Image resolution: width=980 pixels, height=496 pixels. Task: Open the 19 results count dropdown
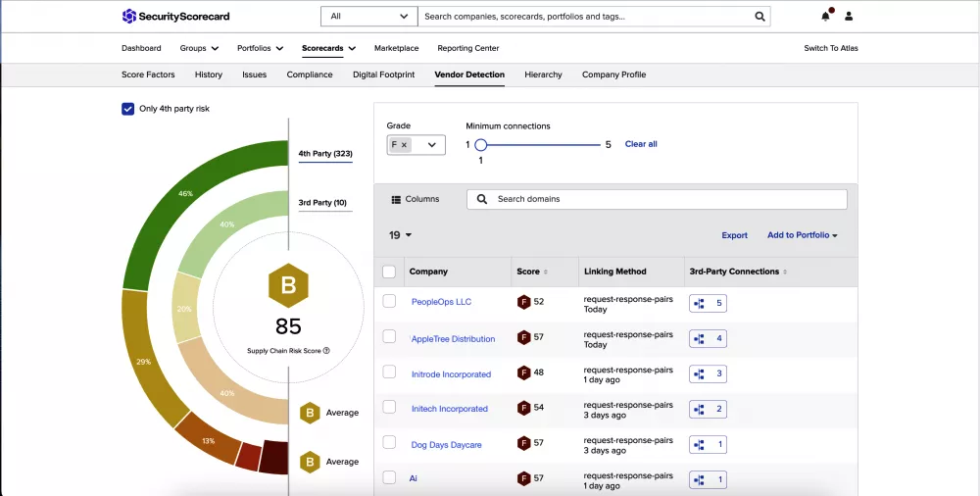pyautogui.click(x=401, y=235)
